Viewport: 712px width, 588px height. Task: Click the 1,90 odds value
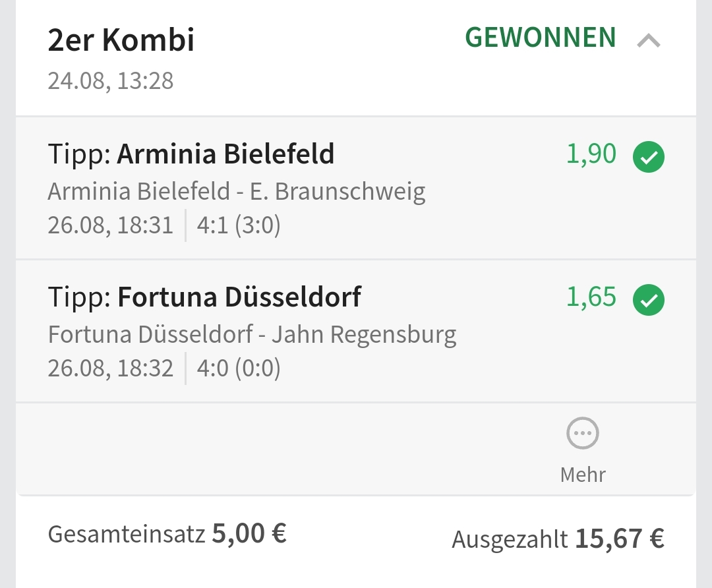coord(591,154)
